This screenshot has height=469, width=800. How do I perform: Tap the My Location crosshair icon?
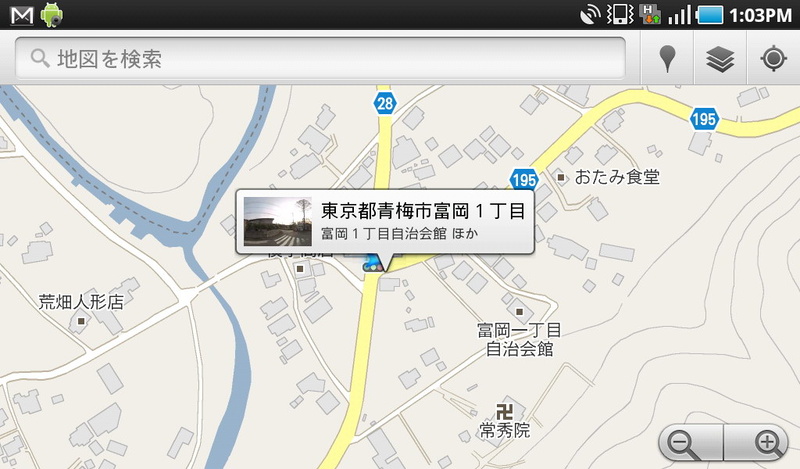(773, 58)
